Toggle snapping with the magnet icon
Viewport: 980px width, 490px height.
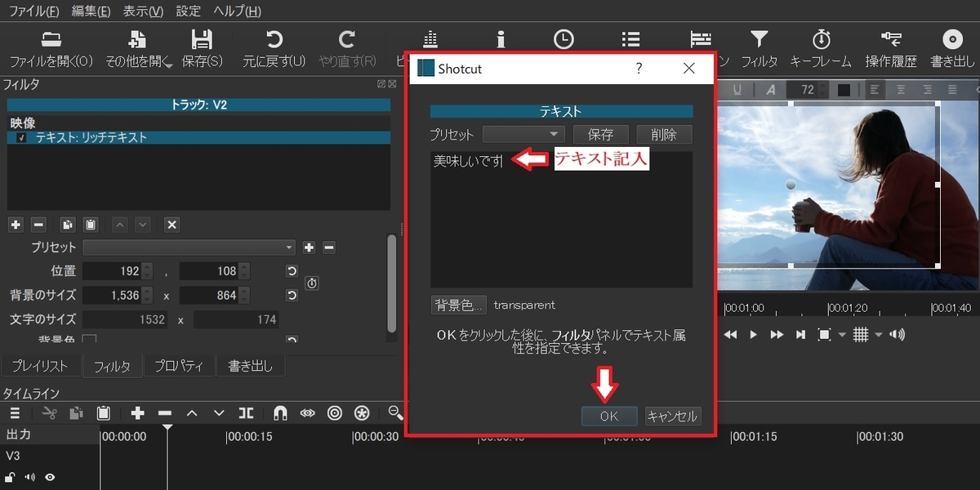[280, 412]
